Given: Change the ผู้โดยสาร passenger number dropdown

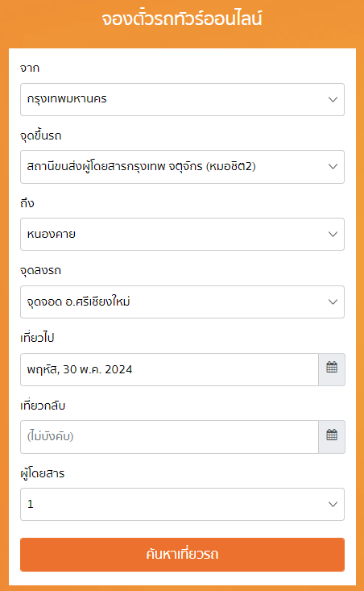Looking at the screenshot, I should [182, 504].
